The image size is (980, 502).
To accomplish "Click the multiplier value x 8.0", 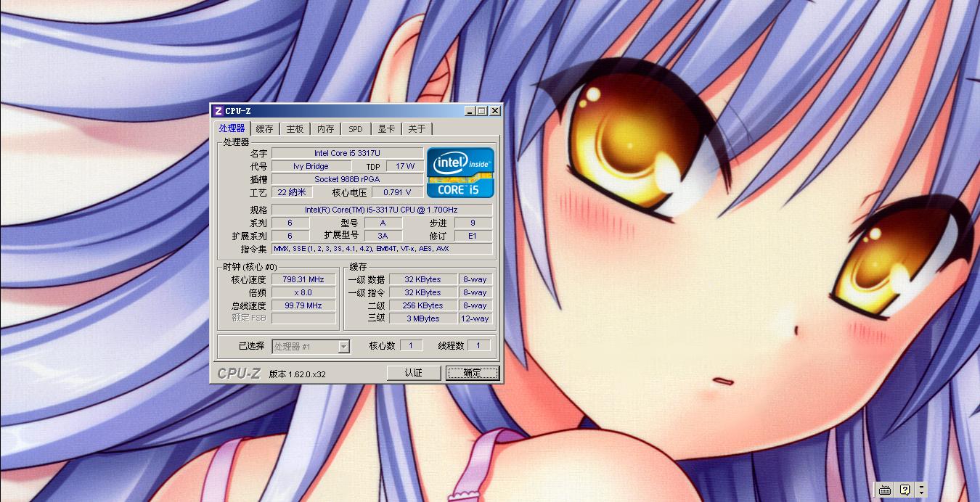I will (x=303, y=292).
